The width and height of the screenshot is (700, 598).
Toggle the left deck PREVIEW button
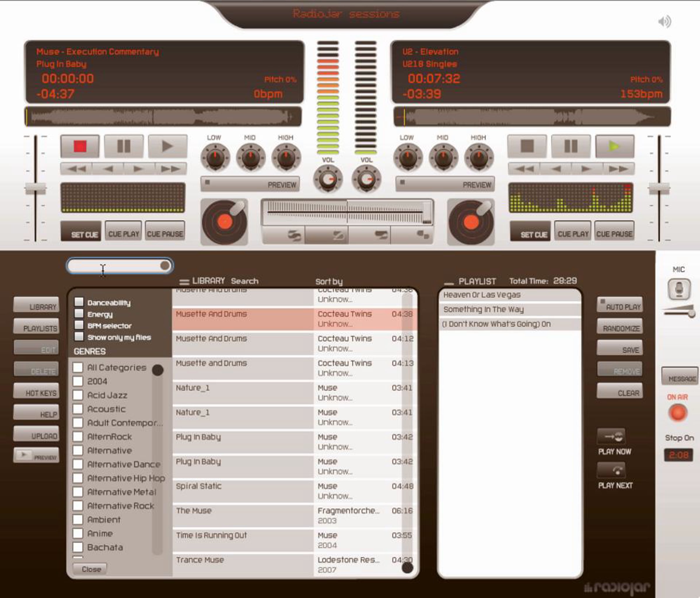250,184
